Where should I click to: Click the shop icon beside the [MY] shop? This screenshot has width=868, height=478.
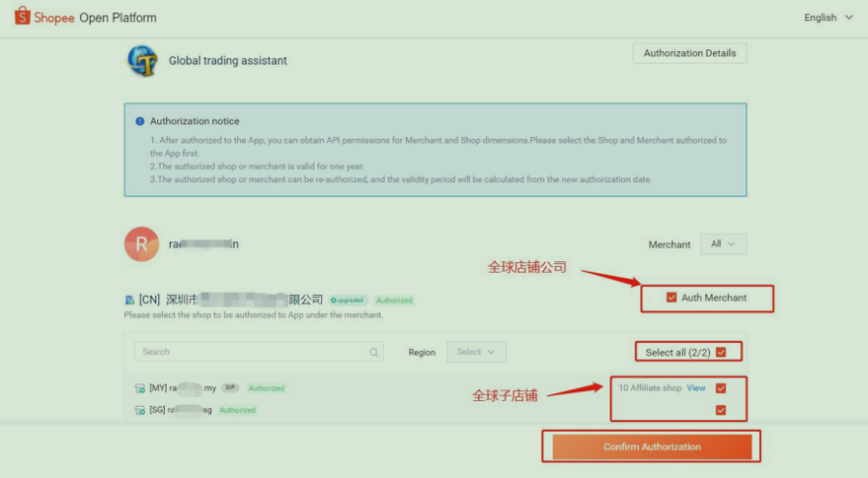pyautogui.click(x=140, y=388)
